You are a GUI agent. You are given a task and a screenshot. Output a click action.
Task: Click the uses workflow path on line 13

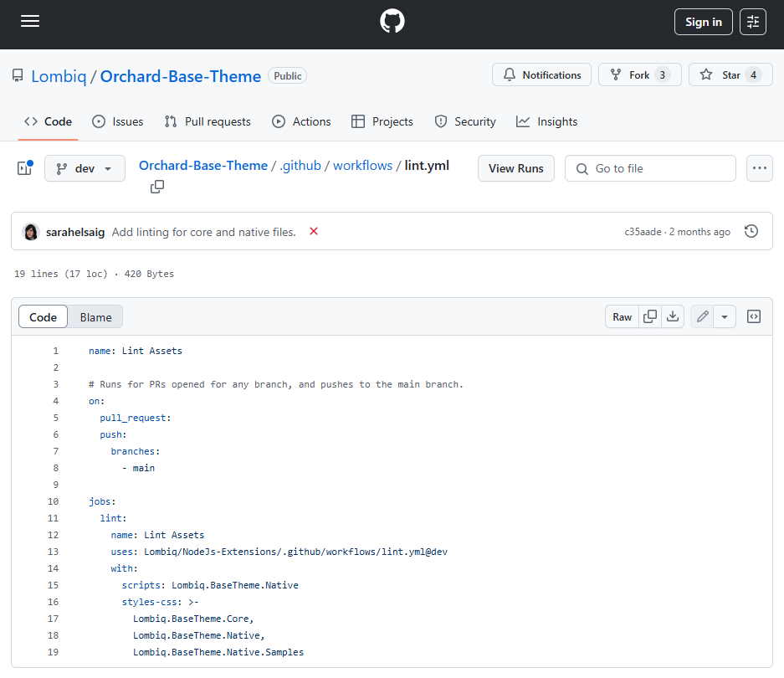[295, 552]
